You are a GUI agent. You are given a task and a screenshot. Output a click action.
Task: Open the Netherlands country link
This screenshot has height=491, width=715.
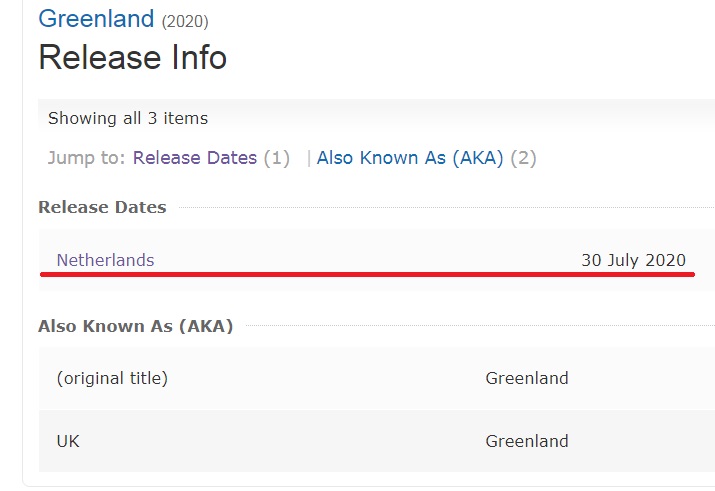[105, 260]
